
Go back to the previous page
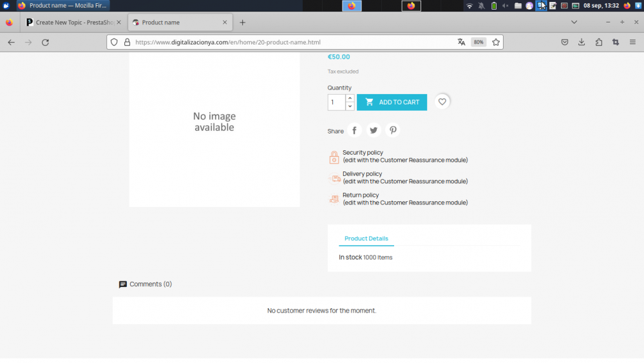[11, 43]
